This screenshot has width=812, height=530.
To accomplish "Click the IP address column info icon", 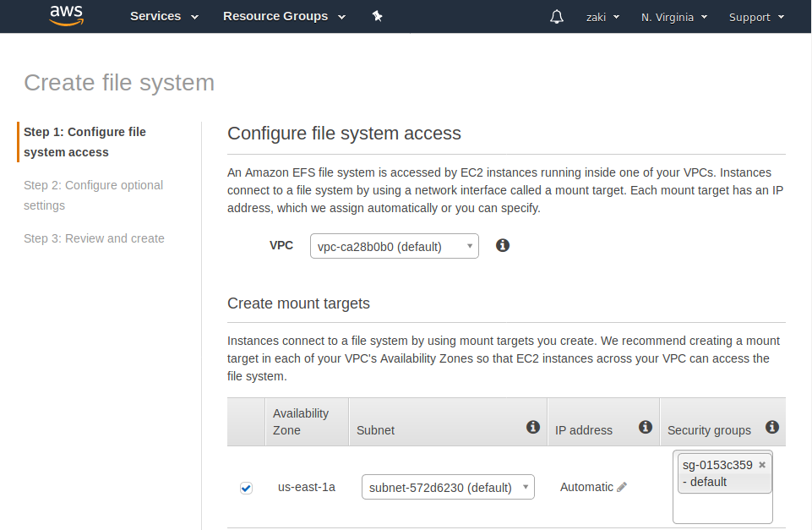I will [645, 425].
